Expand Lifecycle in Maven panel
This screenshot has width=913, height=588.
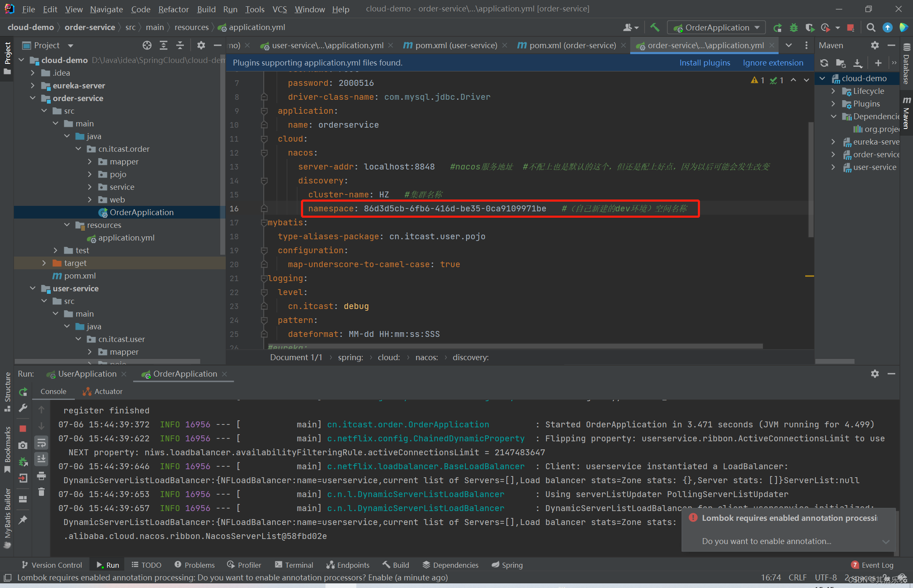834,91
